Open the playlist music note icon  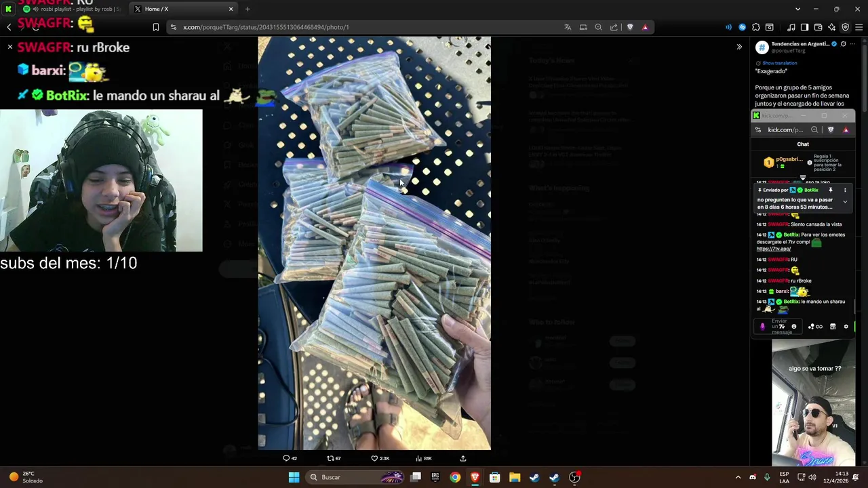coord(791,27)
